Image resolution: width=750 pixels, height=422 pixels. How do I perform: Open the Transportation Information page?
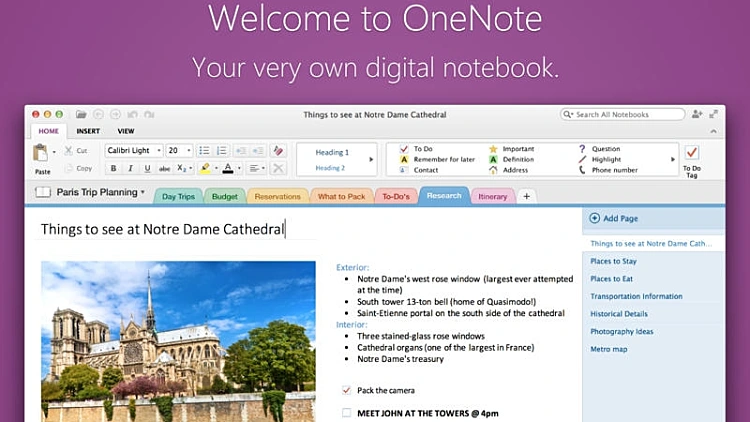point(636,296)
